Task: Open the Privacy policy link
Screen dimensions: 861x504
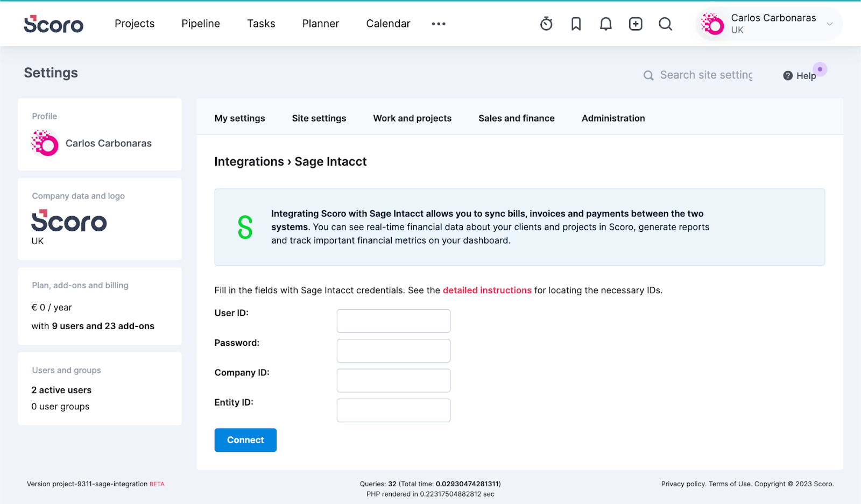Action: point(683,484)
